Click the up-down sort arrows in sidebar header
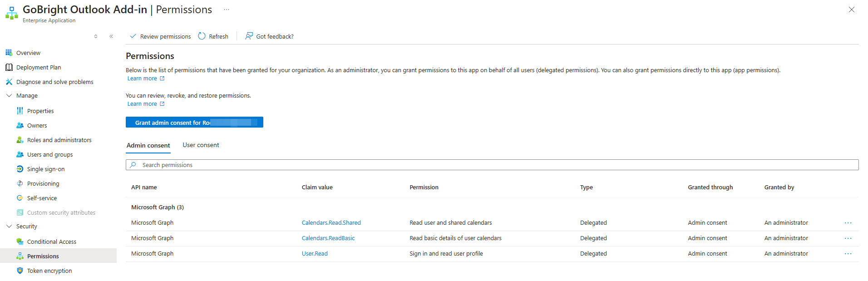This screenshot has width=868, height=281. tap(96, 36)
